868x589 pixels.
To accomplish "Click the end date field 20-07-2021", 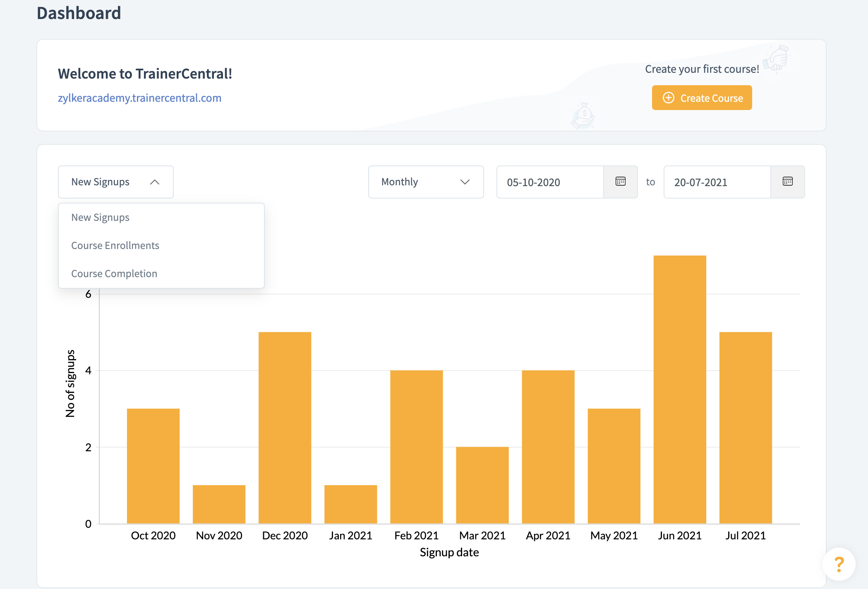I will coord(717,182).
